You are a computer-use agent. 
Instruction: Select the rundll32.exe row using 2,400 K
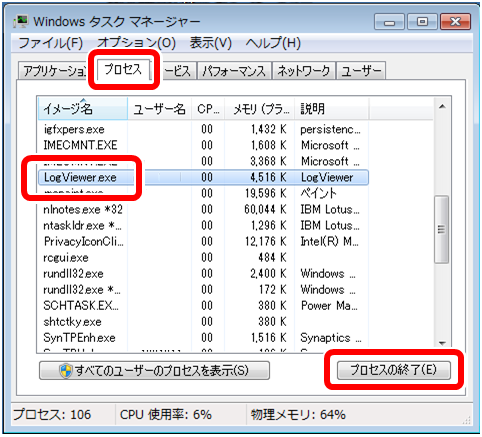[x=203, y=273]
